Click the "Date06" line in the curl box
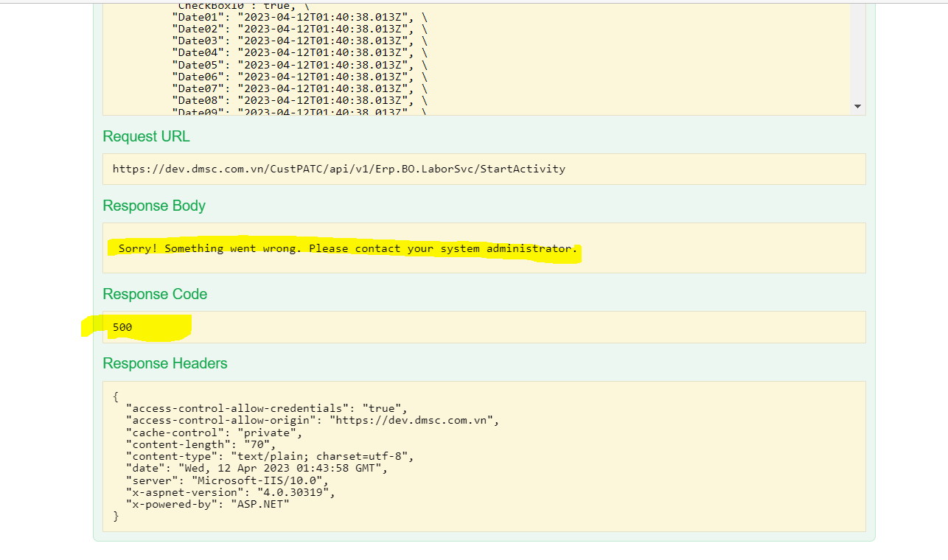This screenshot has width=948, height=560. tap(299, 77)
